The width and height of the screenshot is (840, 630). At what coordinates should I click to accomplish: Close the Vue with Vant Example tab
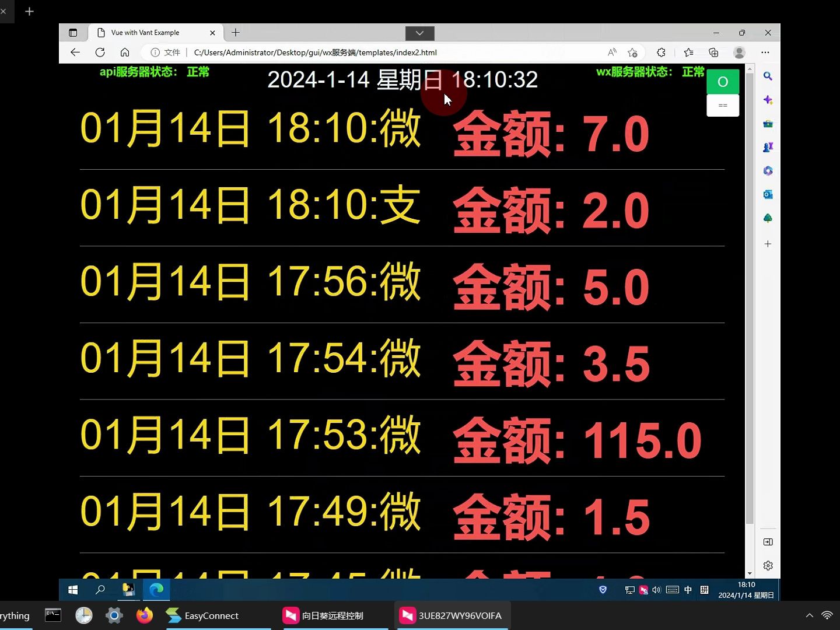click(x=212, y=33)
